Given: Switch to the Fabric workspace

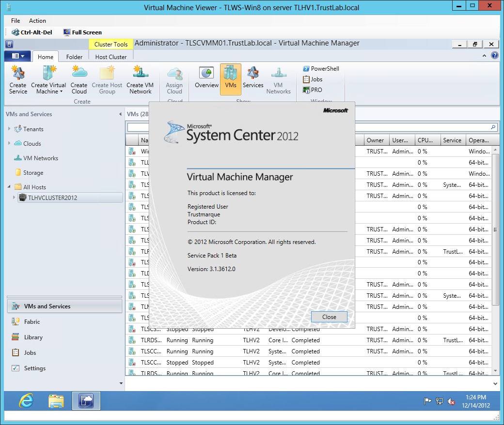Looking at the screenshot, I should point(31,321).
